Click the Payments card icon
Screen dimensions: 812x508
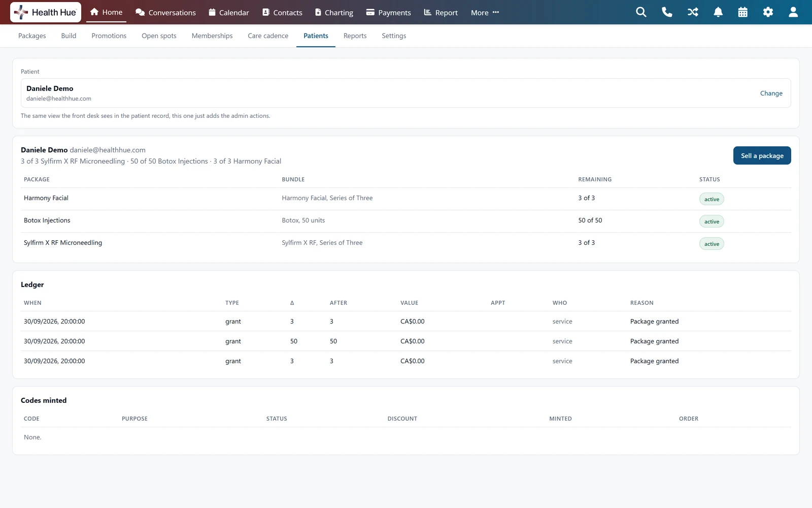tap(370, 12)
